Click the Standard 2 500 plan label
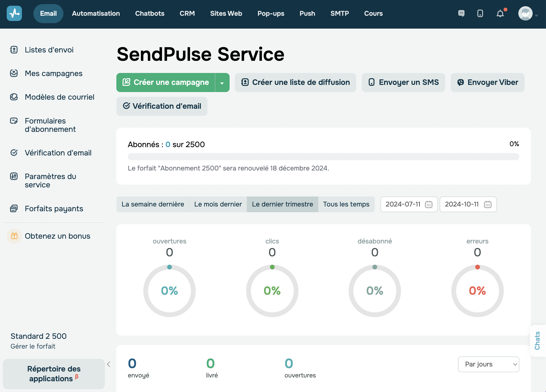 [x=39, y=336]
